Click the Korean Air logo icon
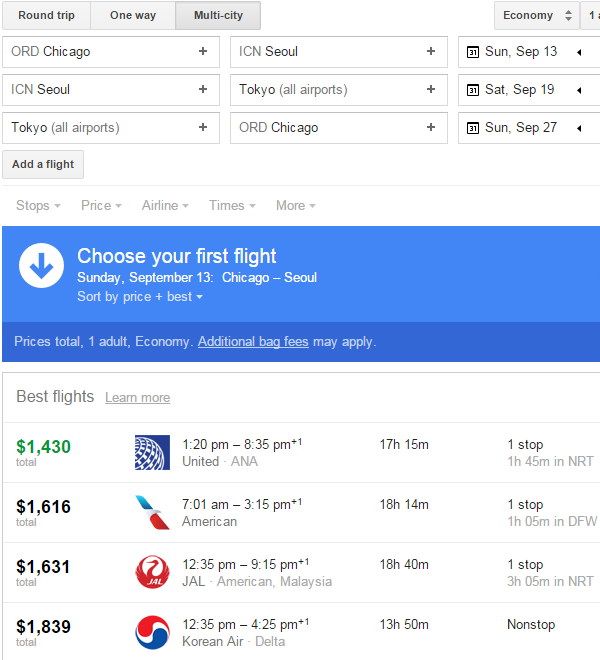Image resolution: width=600 pixels, height=660 pixels. tap(152, 632)
